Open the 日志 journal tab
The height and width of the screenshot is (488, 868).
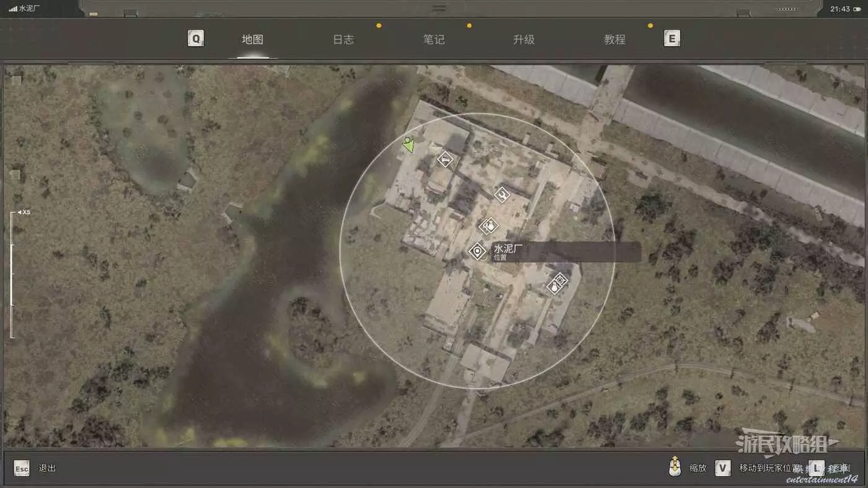[x=343, y=40]
